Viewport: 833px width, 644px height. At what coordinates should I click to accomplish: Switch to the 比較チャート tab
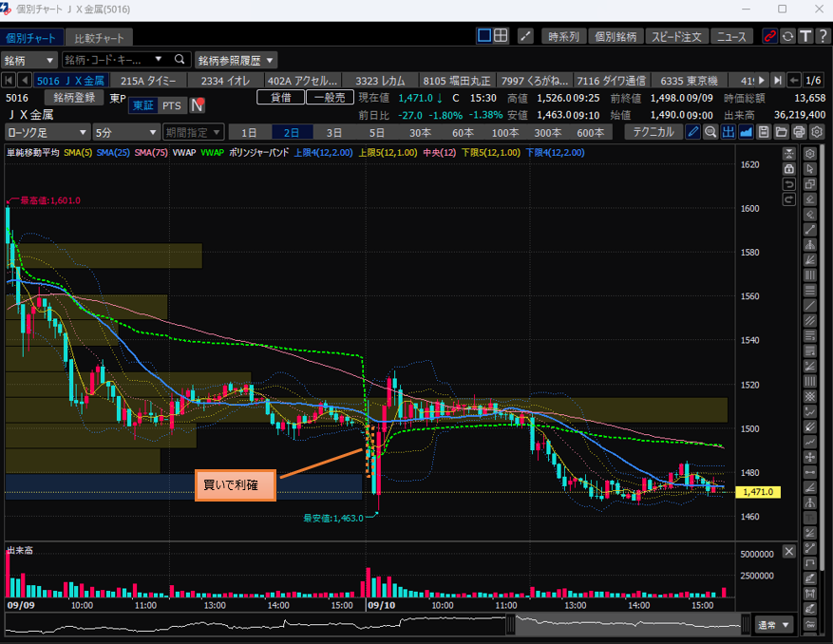(x=99, y=38)
